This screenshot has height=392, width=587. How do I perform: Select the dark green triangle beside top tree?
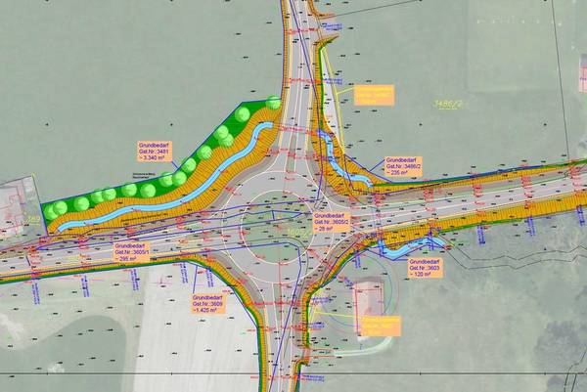(x=254, y=107)
